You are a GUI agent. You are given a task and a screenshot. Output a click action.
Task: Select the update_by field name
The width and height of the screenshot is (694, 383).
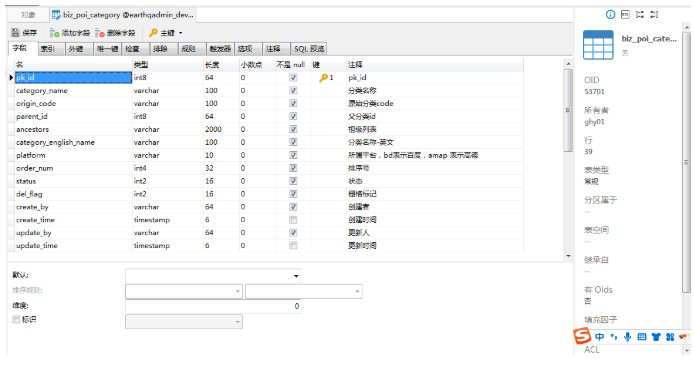[34, 232]
